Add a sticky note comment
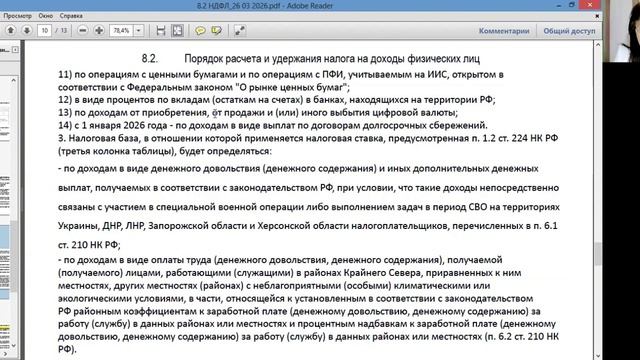This screenshot has width=640, height=360. [x=200, y=31]
